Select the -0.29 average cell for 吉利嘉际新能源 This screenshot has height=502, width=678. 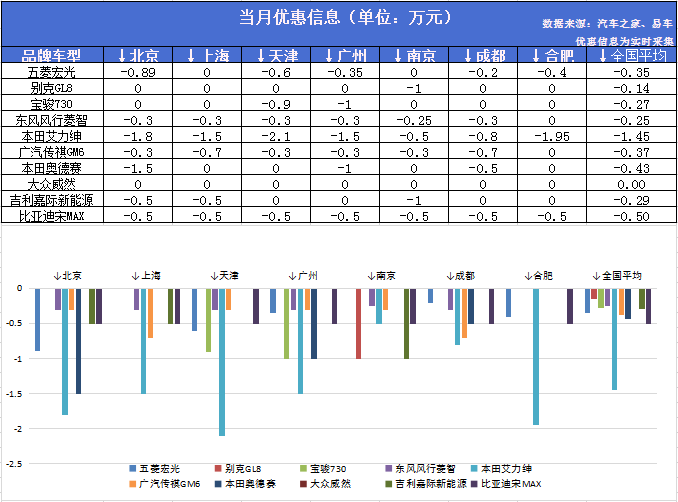[x=632, y=200]
